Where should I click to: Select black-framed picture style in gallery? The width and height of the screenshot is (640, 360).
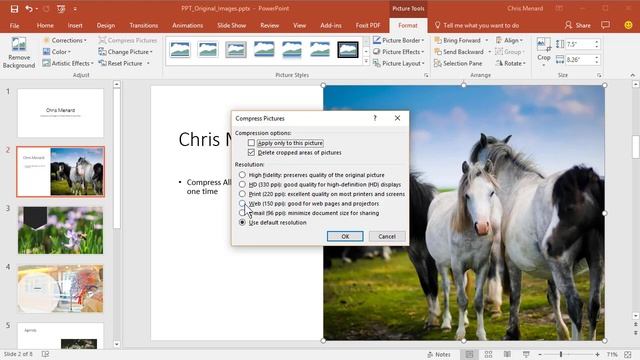pos(348,50)
